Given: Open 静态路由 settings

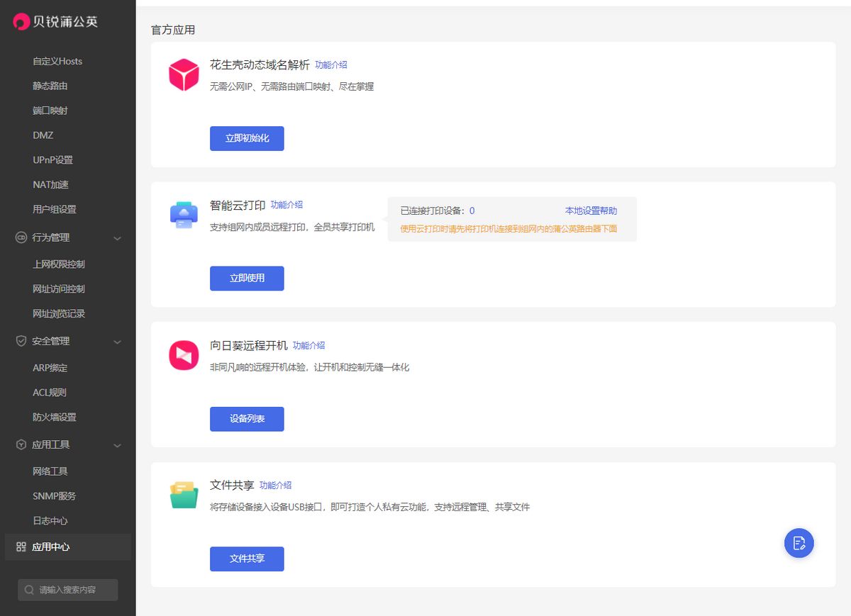Looking at the screenshot, I should (x=50, y=86).
